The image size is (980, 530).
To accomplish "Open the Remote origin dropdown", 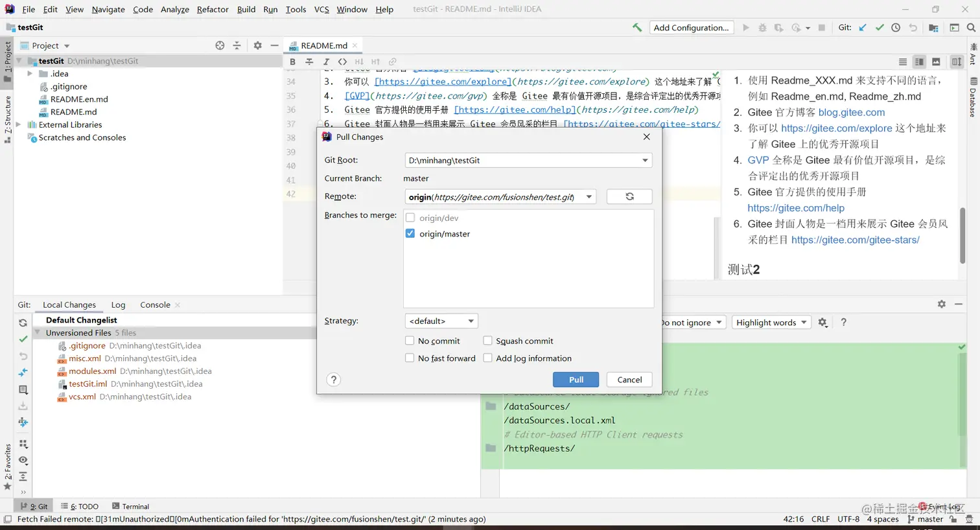I will click(x=500, y=196).
